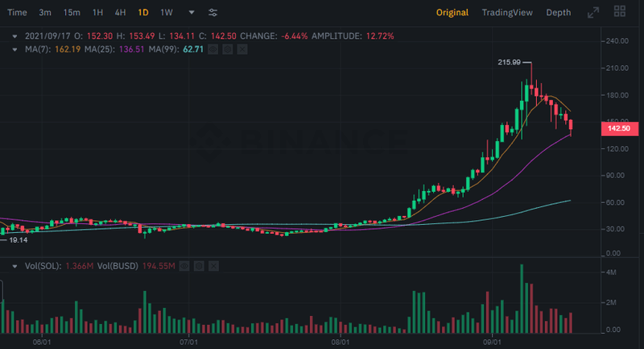Select the Original chart tab
The width and height of the screenshot is (644, 349).
coord(452,13)
